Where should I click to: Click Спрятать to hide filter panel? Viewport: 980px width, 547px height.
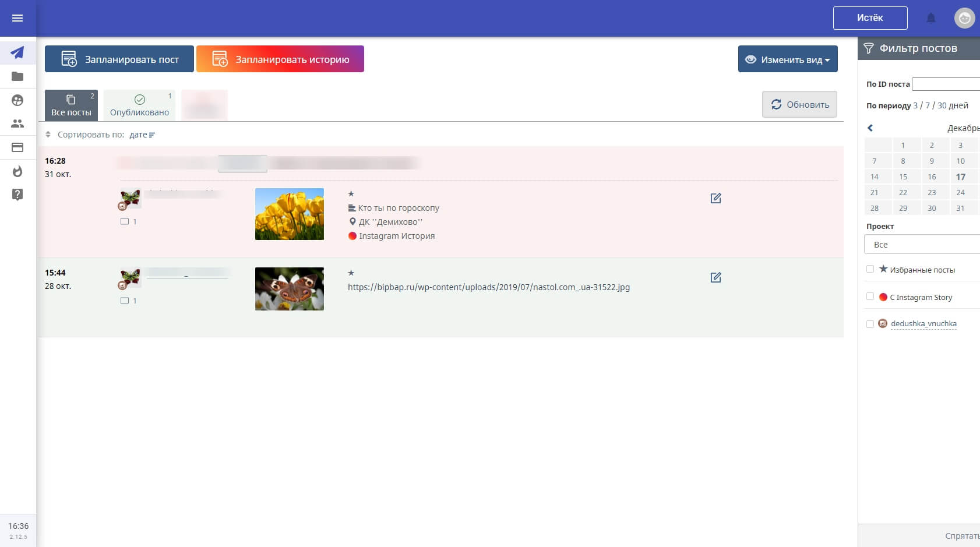point(962,536)
